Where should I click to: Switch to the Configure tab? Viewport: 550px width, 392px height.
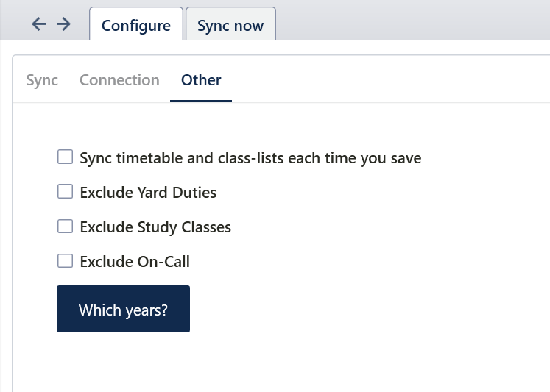pos(136,26)
